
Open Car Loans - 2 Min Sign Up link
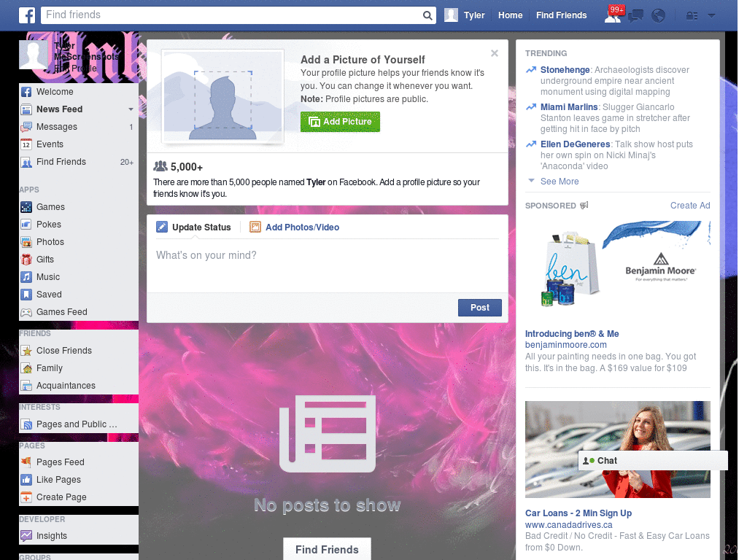click(x=578, y=513)
